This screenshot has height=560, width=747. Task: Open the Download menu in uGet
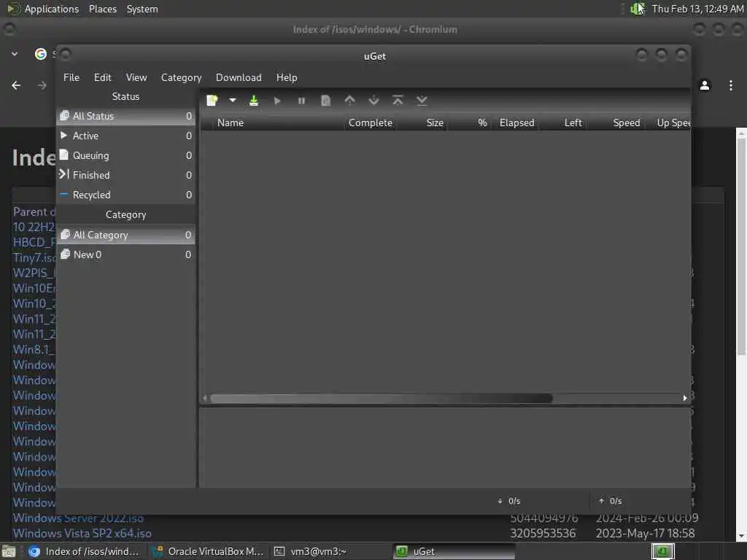(239, 77)
